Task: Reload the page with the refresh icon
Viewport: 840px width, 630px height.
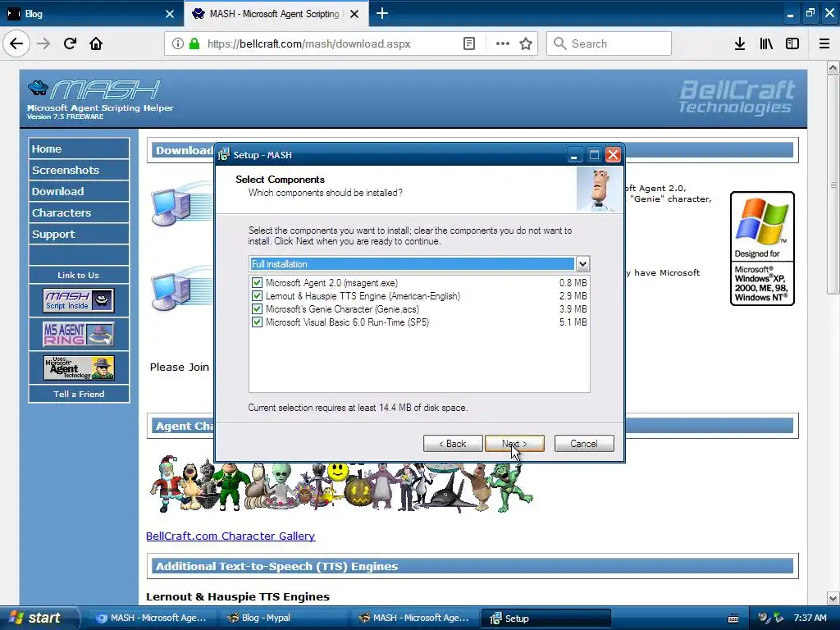Action: (x=70, y=43)
